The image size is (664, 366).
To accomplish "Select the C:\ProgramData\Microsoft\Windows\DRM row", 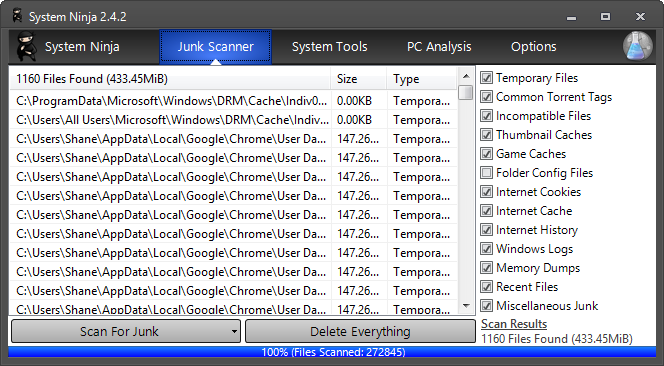I will tap(233, 101).
